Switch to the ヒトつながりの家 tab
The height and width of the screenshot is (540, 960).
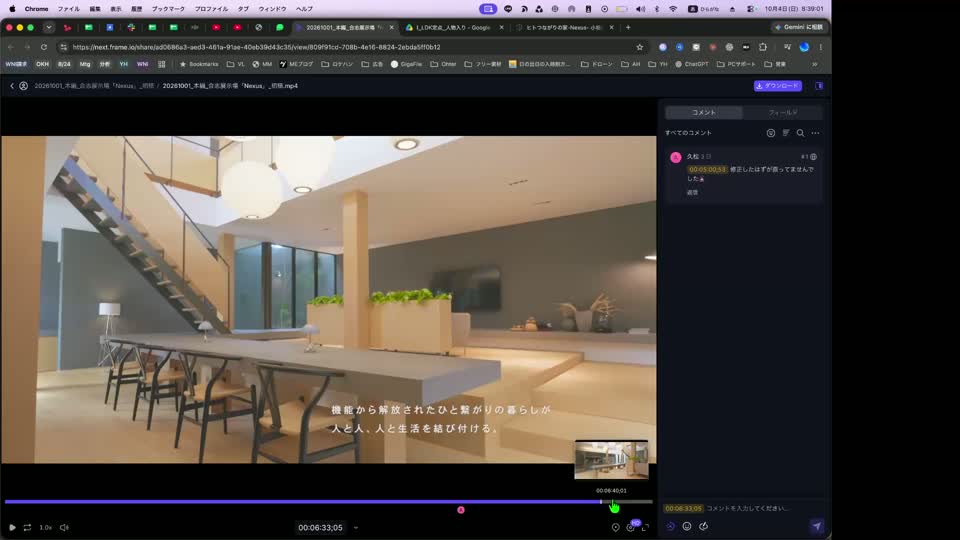564,28
